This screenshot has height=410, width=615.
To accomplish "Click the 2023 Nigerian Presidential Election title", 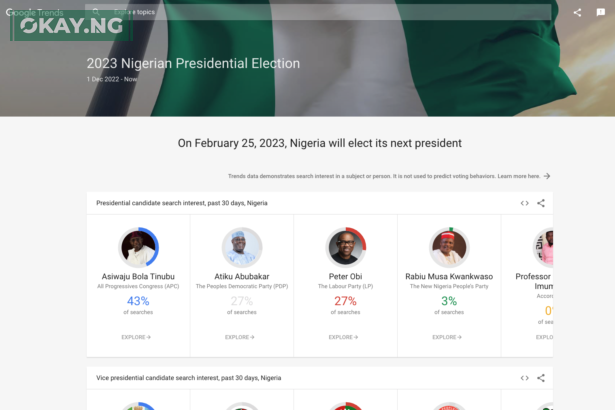I will click(x=193, y=63).
